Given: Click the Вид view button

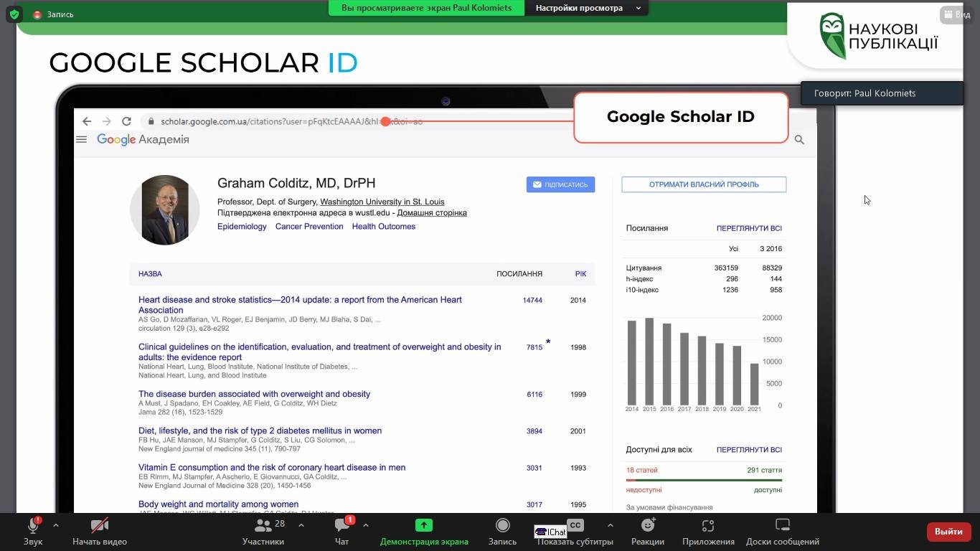Looking at the screenshot, I should point(957,14).
